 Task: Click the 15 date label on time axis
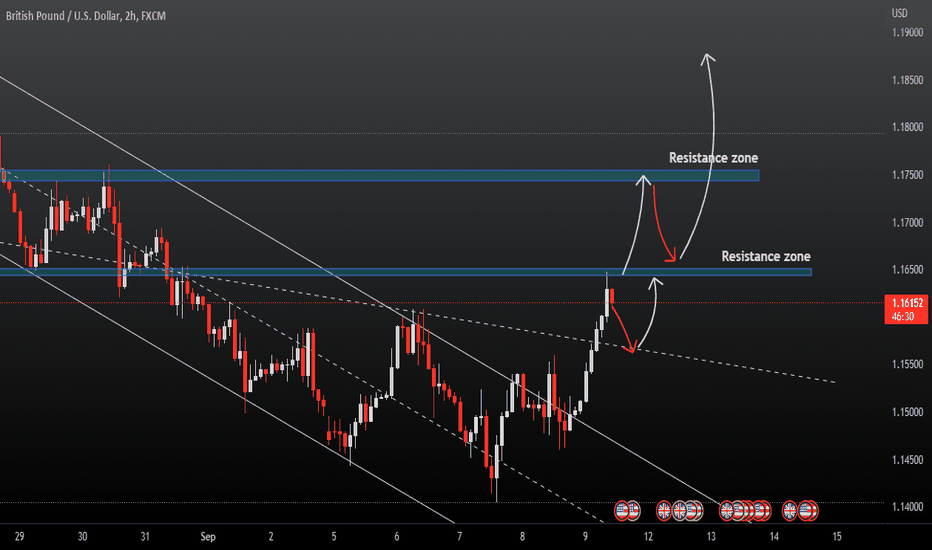837,536
